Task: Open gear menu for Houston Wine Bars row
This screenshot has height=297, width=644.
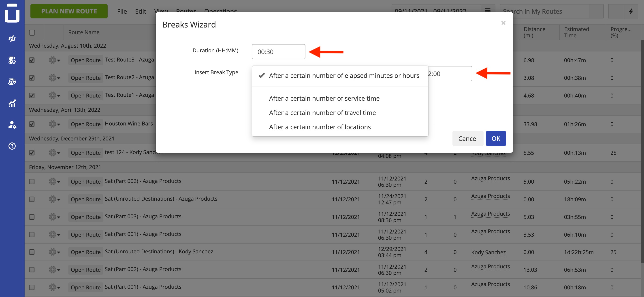Action: tap(54, 124)
